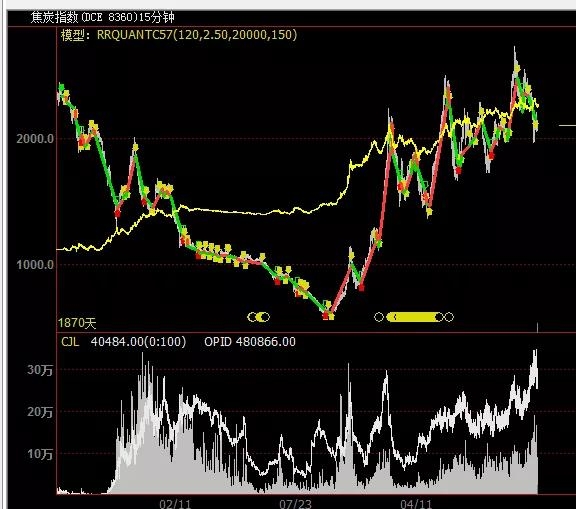576x509 pixels.
Task: Click the 模型 label text
Action: tap(73, 35)
